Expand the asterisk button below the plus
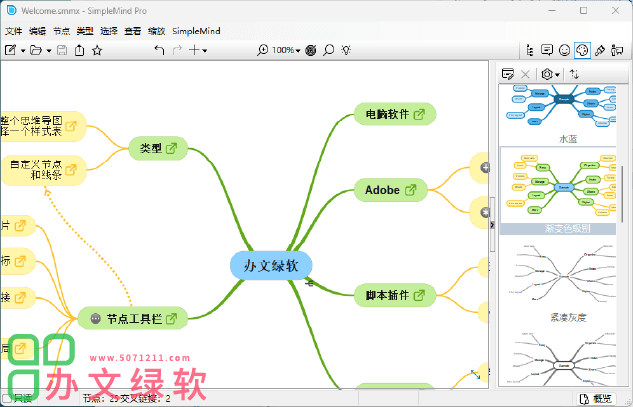The image size is (633, 407). [x=485, y=212]
